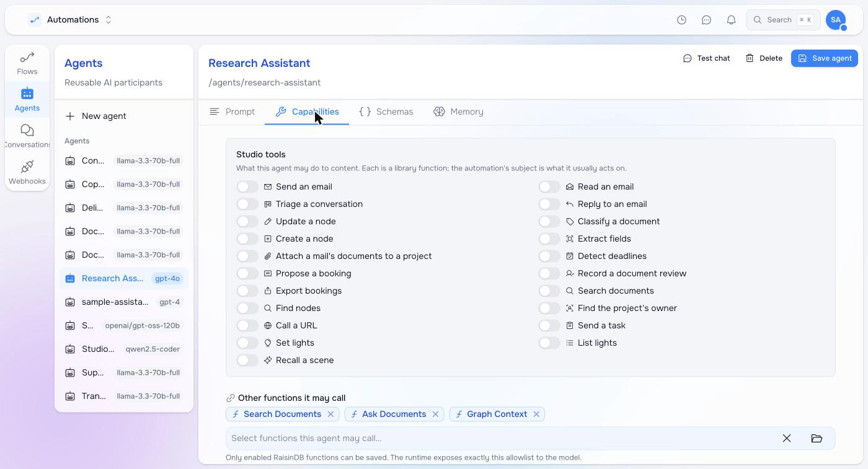Browse functions with the folder icon
Screen dimensions: 868x469
[x=817, y=438]
